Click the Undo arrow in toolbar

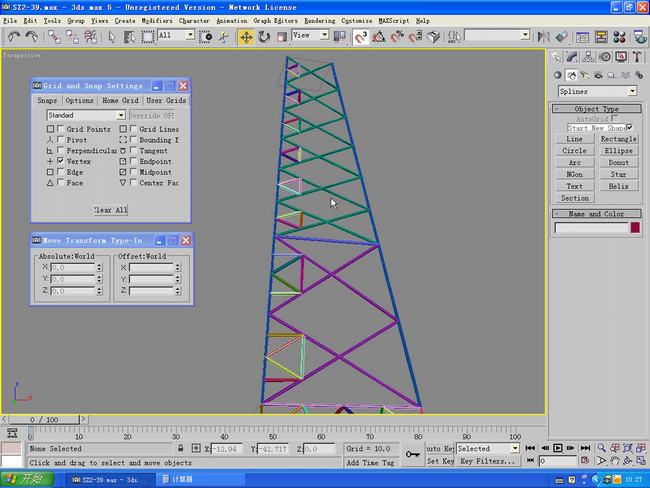click(14, 37)
